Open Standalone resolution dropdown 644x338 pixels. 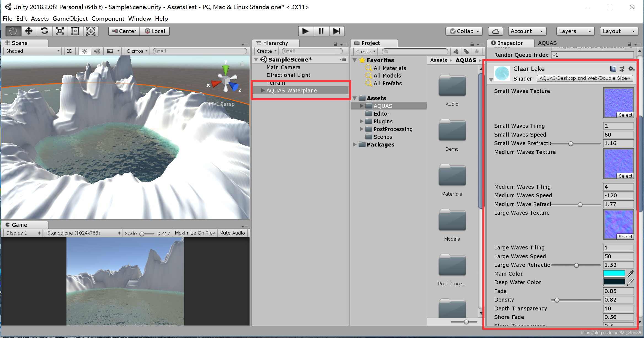[x=84, y=233]
